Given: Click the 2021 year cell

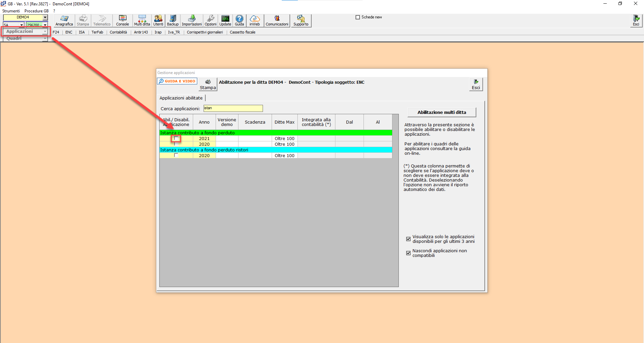Looking at the screenshot, I should (204, 138).
